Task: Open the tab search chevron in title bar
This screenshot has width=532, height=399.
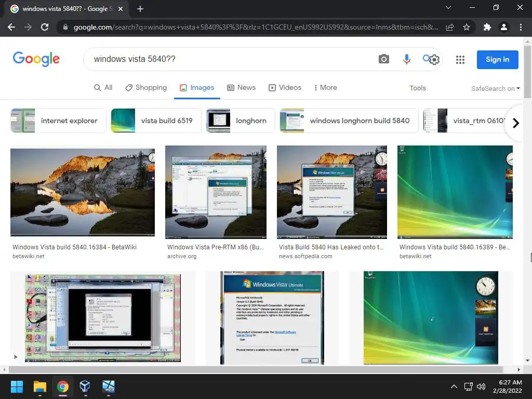Action: (x=448, y=7)
